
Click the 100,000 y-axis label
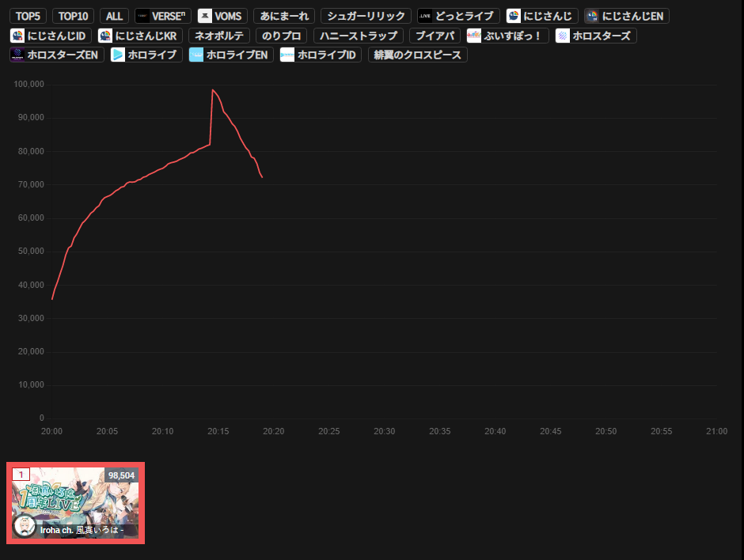click(x=29, y=84)
